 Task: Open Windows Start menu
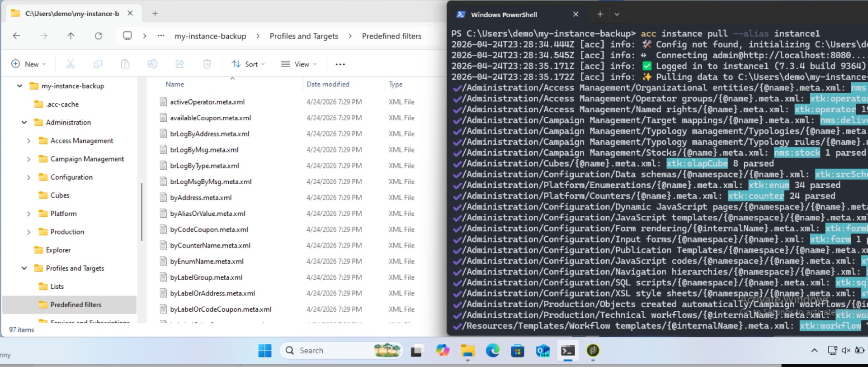point(265,350)
